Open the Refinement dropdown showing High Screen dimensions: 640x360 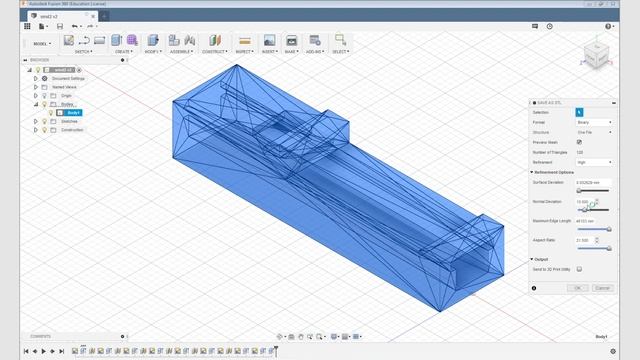pyautogui.click(x=594, y=162)
